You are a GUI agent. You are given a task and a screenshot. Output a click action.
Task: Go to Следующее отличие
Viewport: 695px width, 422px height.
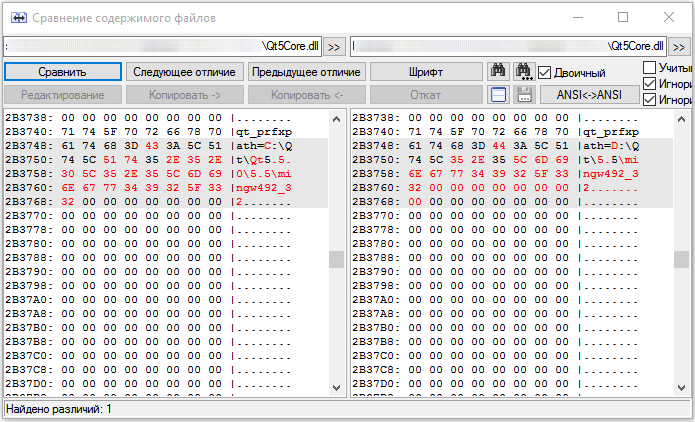click(x=184, y=72)
